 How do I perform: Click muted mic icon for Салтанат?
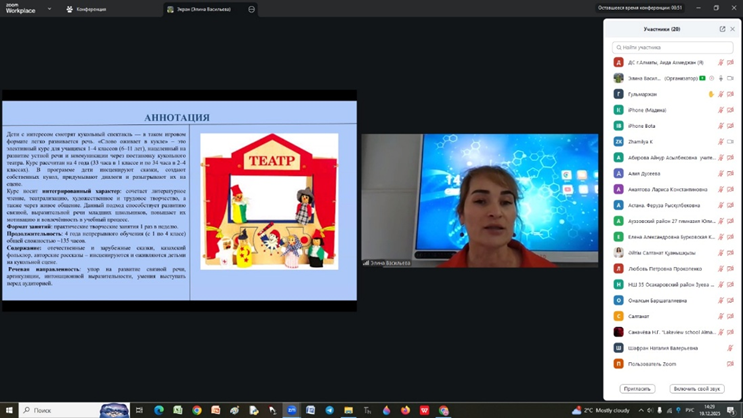tap(721, 316)
